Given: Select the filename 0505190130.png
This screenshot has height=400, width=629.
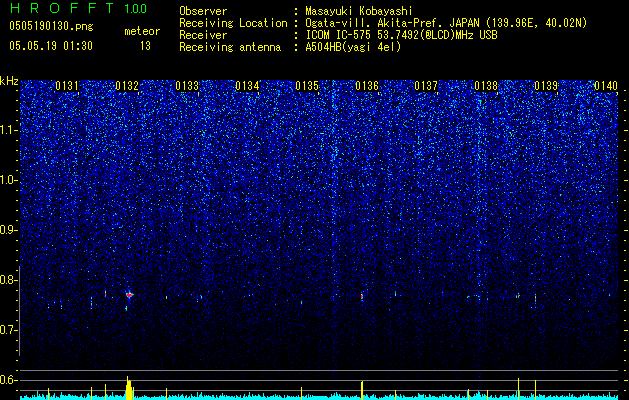Looking at the screenshot, I should pyautogui.click(x=51, y=26).
